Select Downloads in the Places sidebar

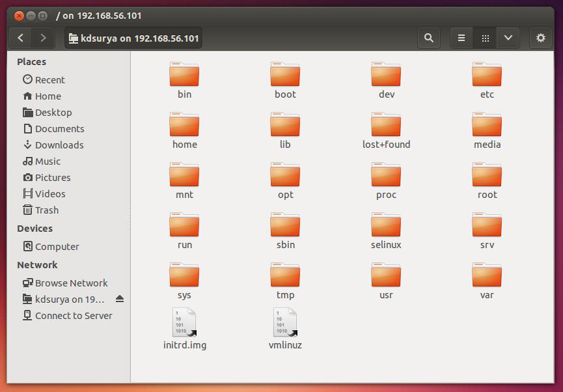(59, 145)
